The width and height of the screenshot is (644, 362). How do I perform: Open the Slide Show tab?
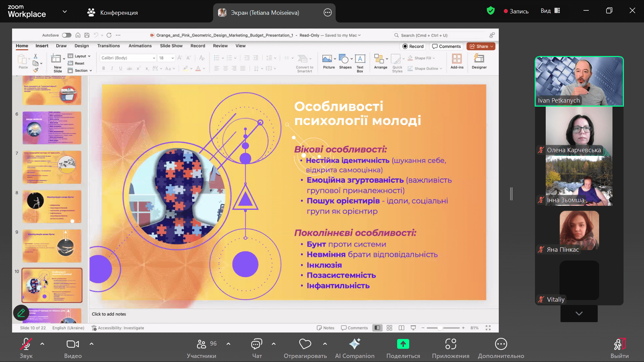(171, 46)
